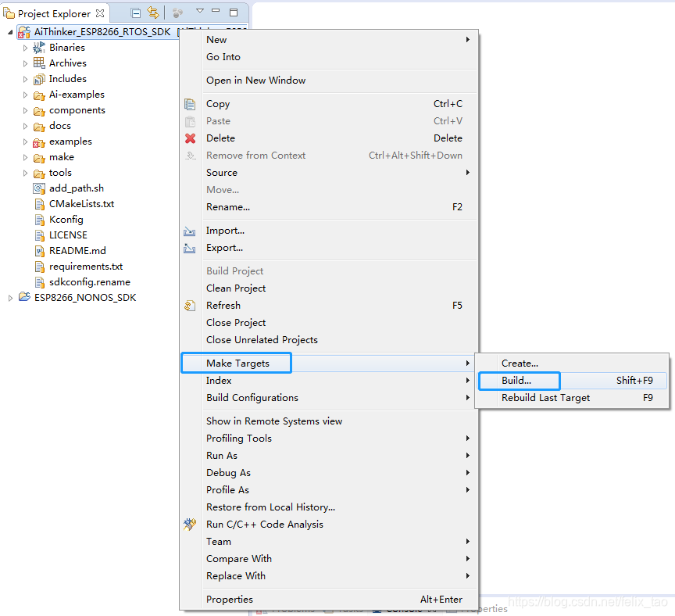The image size is (675, 616).
Task: Select the AiThinker_ESP8266_RTOS_SDK project
Action: click(102, 32)
